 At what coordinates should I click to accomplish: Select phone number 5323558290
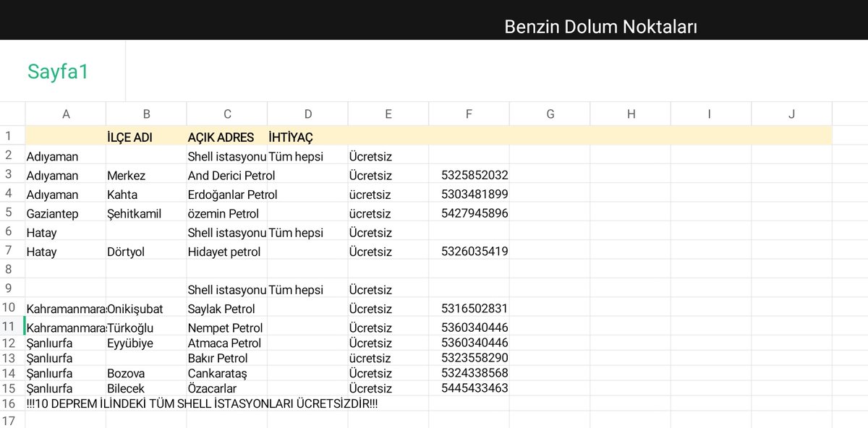coord(469,358)
